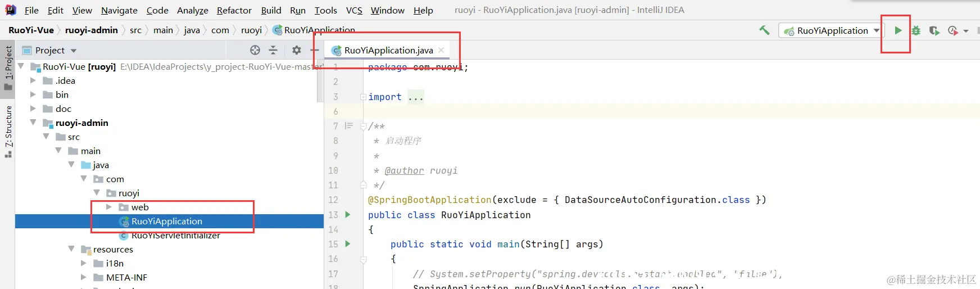Click run gutter icon beside class declaration
Viewport: 980px width, 289px height.
coord(348,214)
